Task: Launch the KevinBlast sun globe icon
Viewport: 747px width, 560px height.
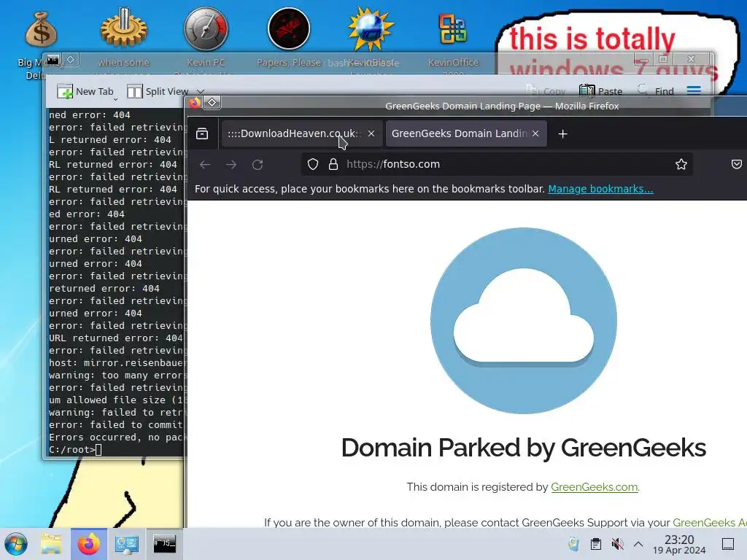Action: coord(371,28)
